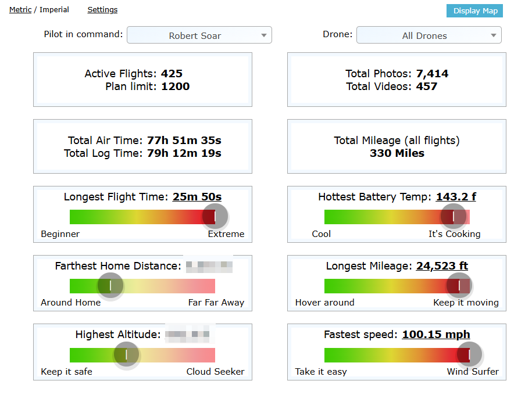The height and width of the screenshot is (395, 532).
Task: Click the Fastest speed gauge marker
Action: click(469, 354)
